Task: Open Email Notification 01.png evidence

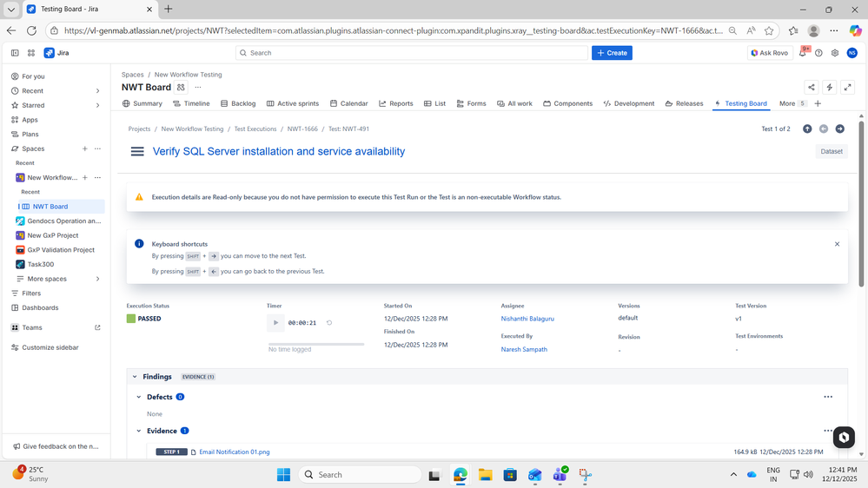Action: (x=235, y=452)
